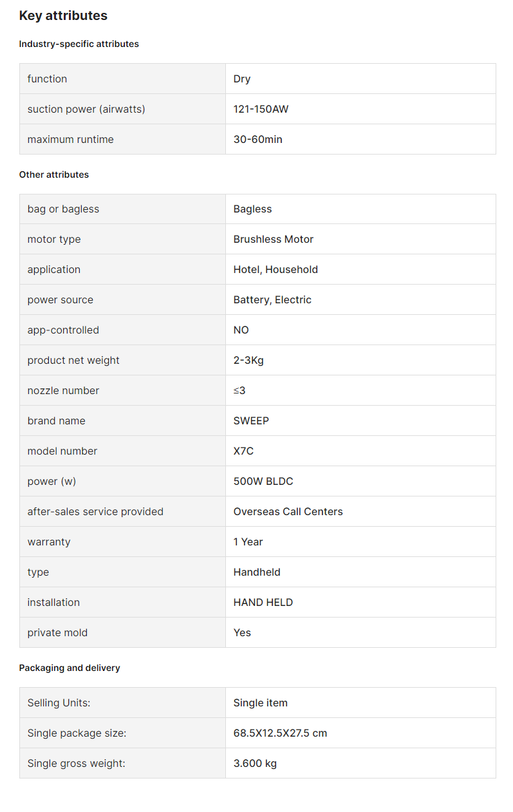Click the Key attributes heading

point(63,15)
